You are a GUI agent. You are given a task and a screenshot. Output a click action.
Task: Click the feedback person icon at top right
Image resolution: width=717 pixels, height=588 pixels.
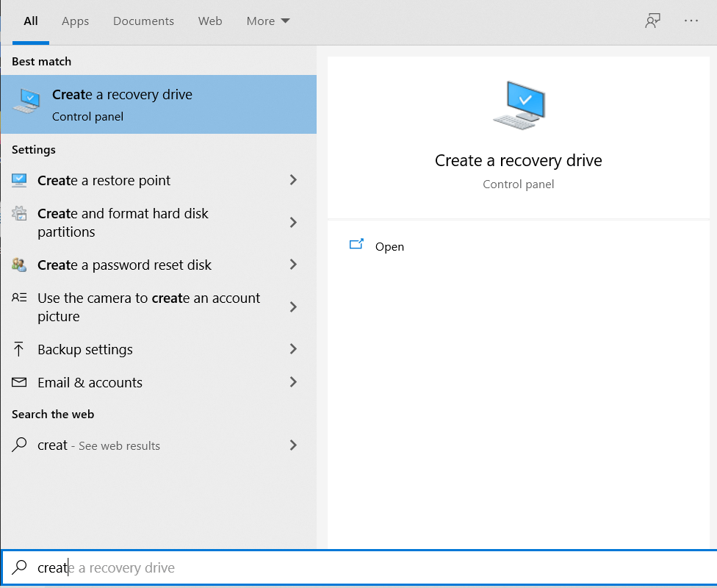[x=652, y=21]
